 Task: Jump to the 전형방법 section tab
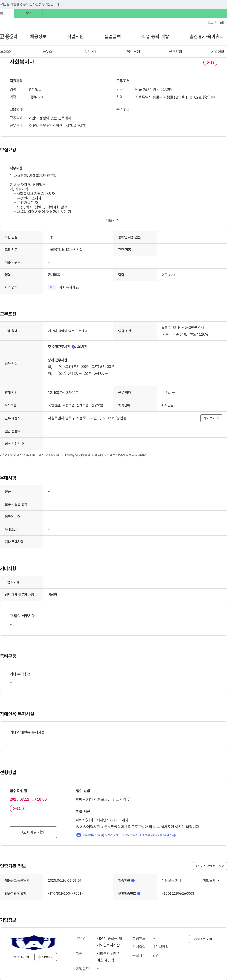(175, 51)
